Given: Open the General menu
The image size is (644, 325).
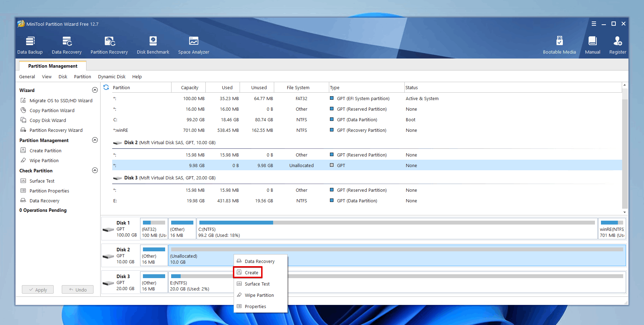Looking at the screenshot, I should point(27,76).
